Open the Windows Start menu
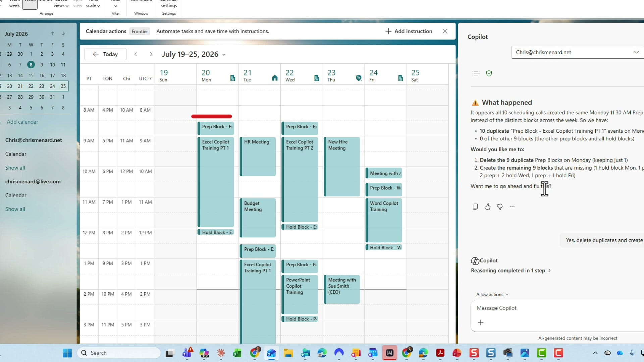The height and width of the screenshot is (362, 644). (67, 353)
